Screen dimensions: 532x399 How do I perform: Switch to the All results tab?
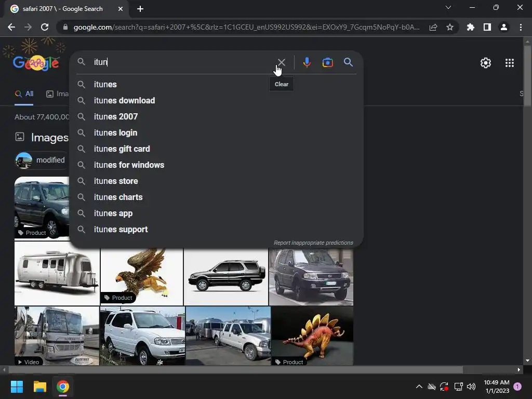pos(24,94)
